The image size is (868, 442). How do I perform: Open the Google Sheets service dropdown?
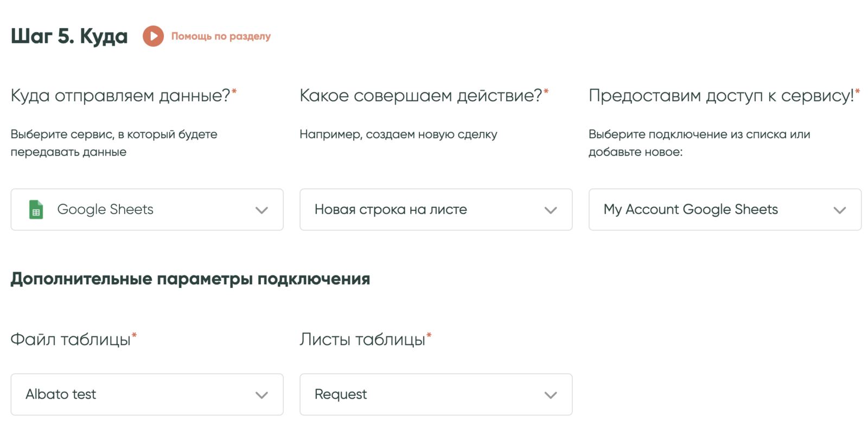coord(146,210)
